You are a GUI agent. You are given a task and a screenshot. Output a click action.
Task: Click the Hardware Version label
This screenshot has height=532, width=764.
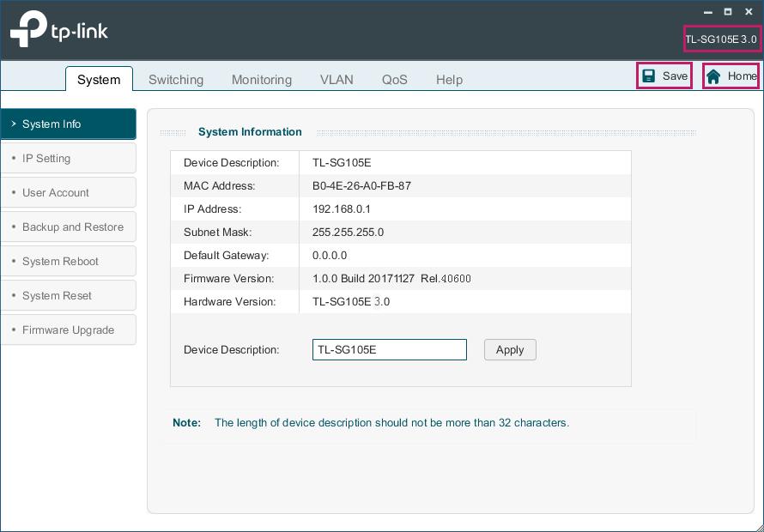229,301
